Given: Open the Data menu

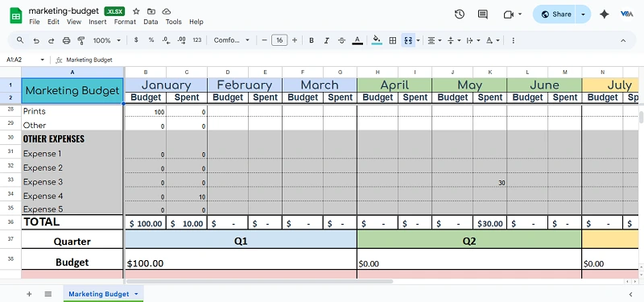Looking at the screenshot, I should (151, 22).
